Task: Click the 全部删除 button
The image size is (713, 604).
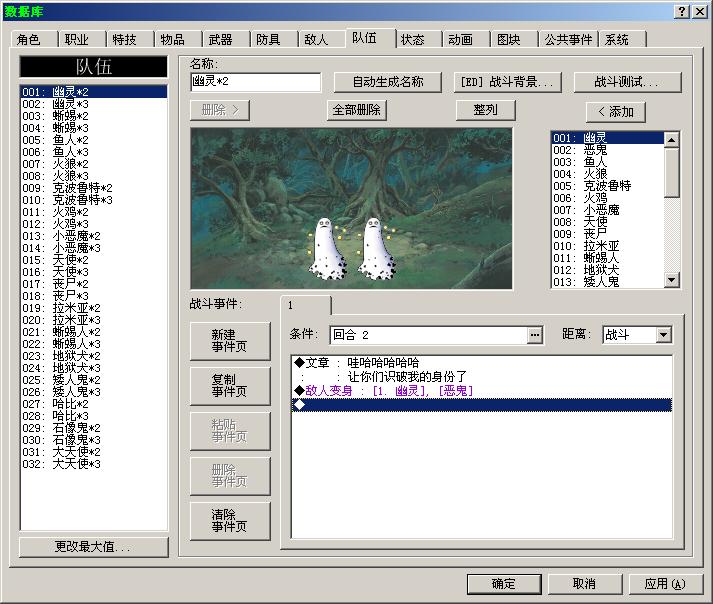Action: click(357, 110)
